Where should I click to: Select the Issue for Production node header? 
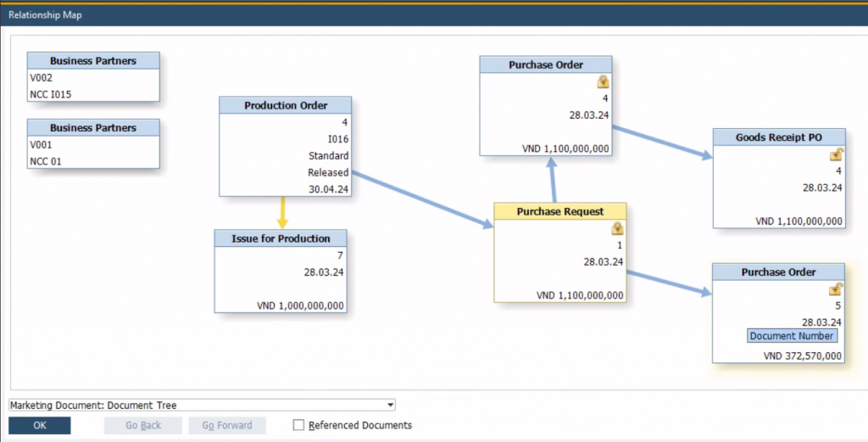pos(281,238)
